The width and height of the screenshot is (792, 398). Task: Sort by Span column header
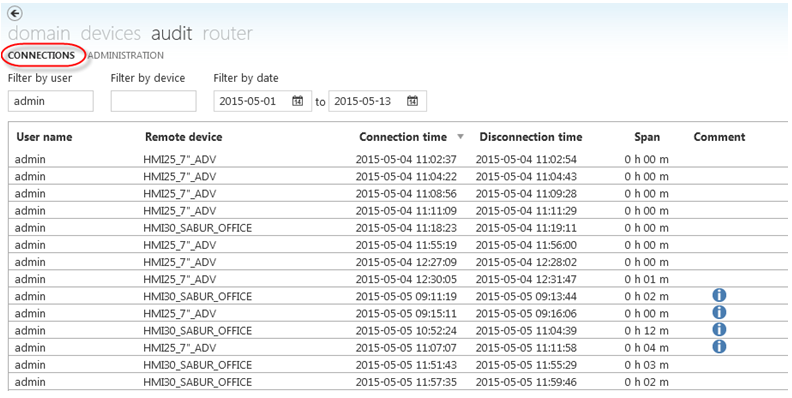click(647, 137)
